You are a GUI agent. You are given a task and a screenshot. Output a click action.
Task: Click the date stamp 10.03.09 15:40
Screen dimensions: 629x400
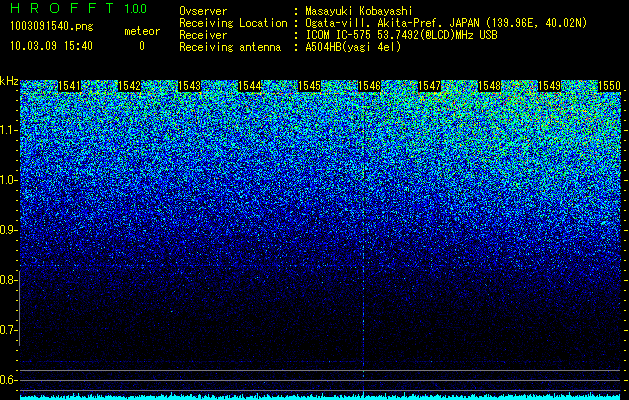[x=51, y=46]
